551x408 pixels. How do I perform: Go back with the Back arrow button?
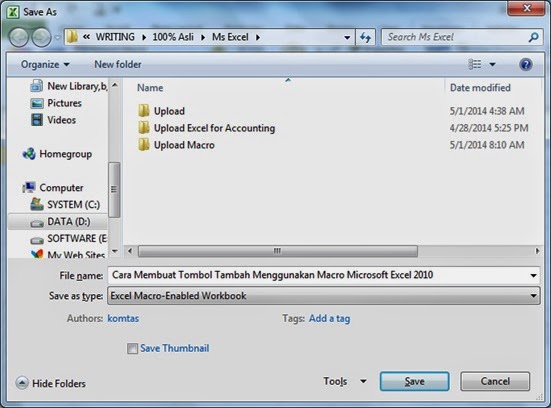tap(18, 37)
